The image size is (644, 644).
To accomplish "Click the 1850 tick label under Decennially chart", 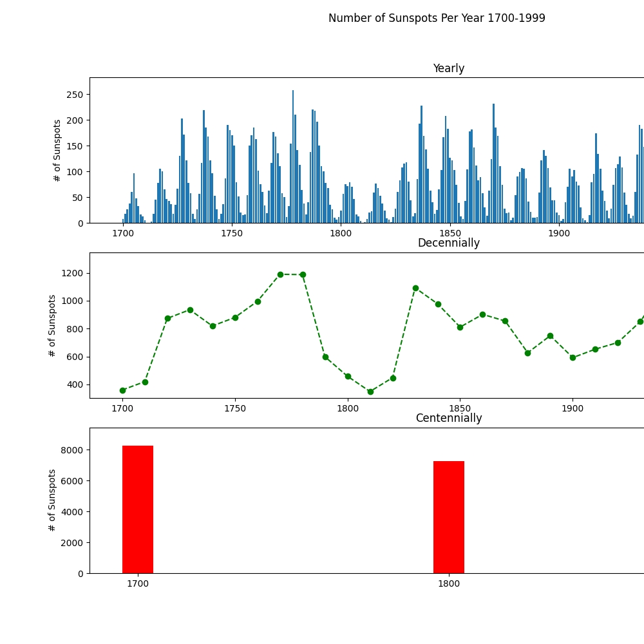I will click(x=460, y=409).
